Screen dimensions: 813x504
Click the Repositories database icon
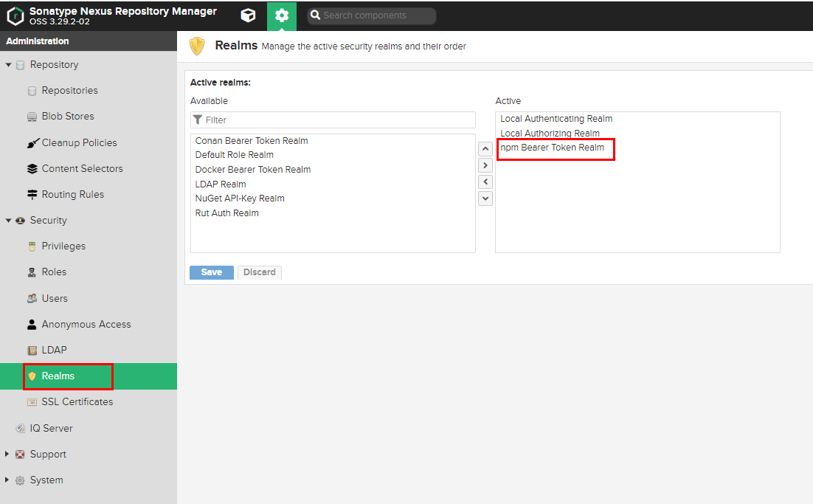point(32,91)
